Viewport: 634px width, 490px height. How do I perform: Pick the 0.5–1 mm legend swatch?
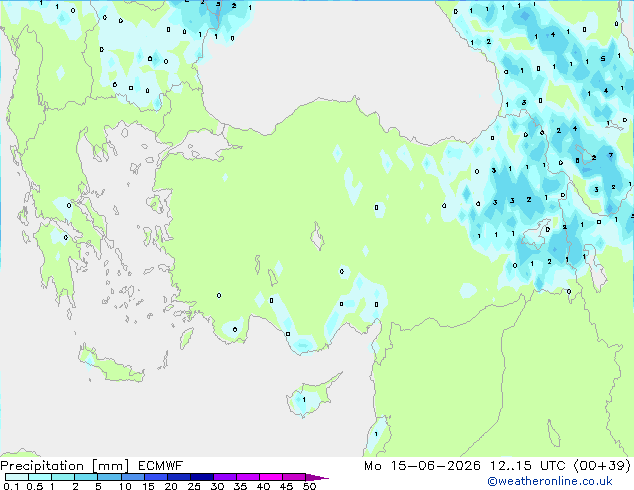[x=40, y=477]
